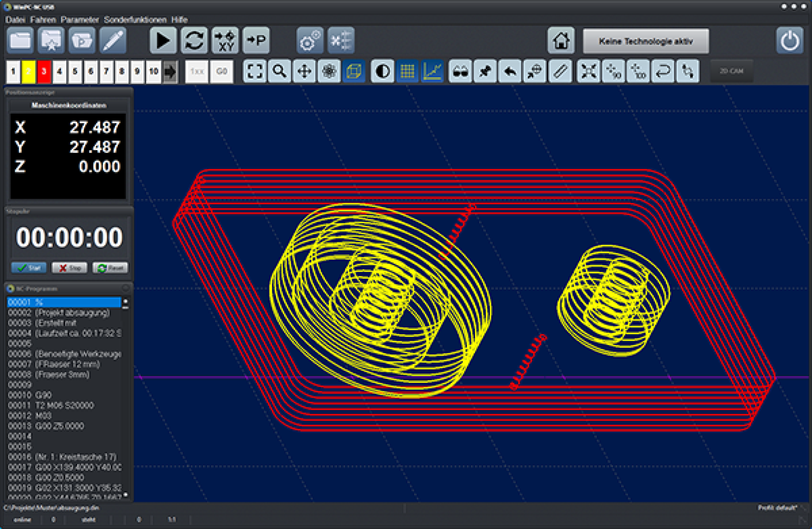Click the move to XY zero icon
812x529 pixels.
pos(225,41)
